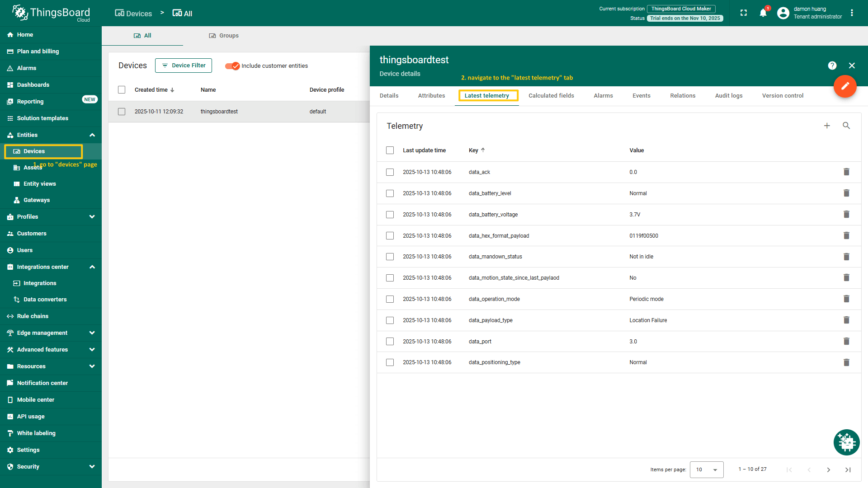Delete the data_ack telemetry row
The height and width of the screenshot is (488, 868).
(846, 172)
